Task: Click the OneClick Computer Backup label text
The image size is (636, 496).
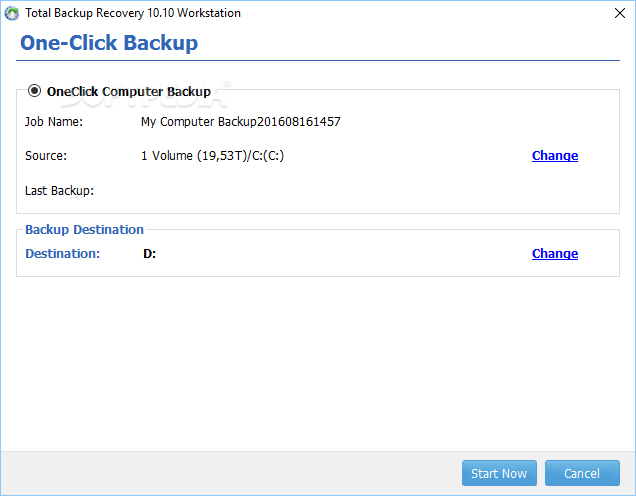Action: [129, 92]
